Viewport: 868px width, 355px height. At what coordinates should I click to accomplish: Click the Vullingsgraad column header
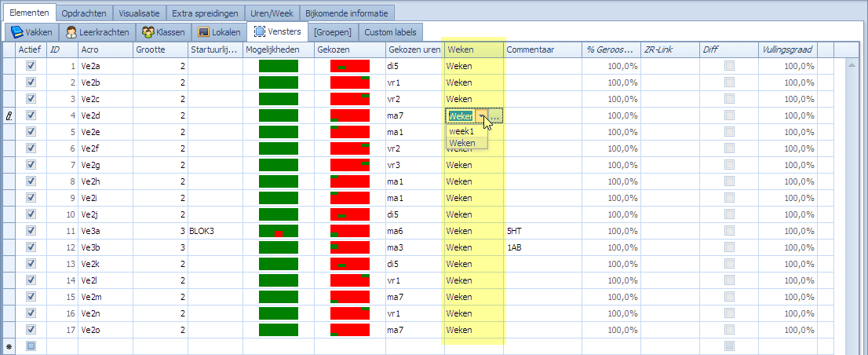coord(788,49)
